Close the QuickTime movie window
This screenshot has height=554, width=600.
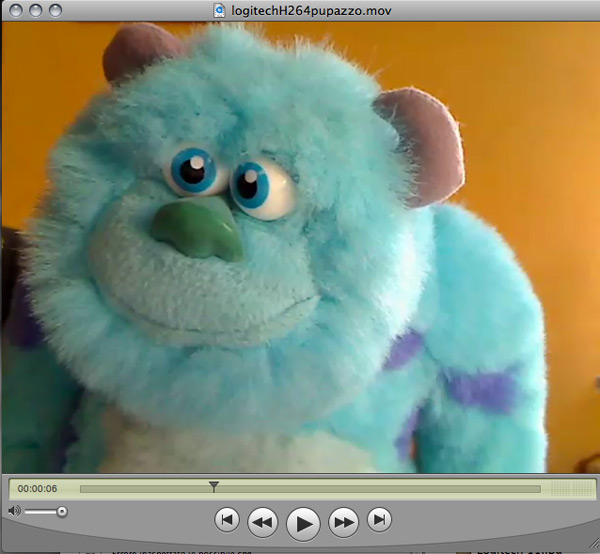click(16, 11)
